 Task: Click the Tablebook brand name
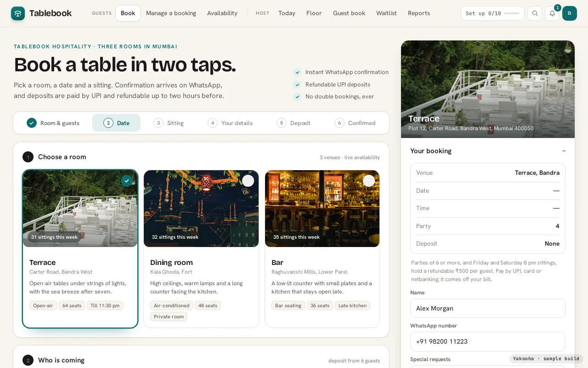[x=51, y=13]
